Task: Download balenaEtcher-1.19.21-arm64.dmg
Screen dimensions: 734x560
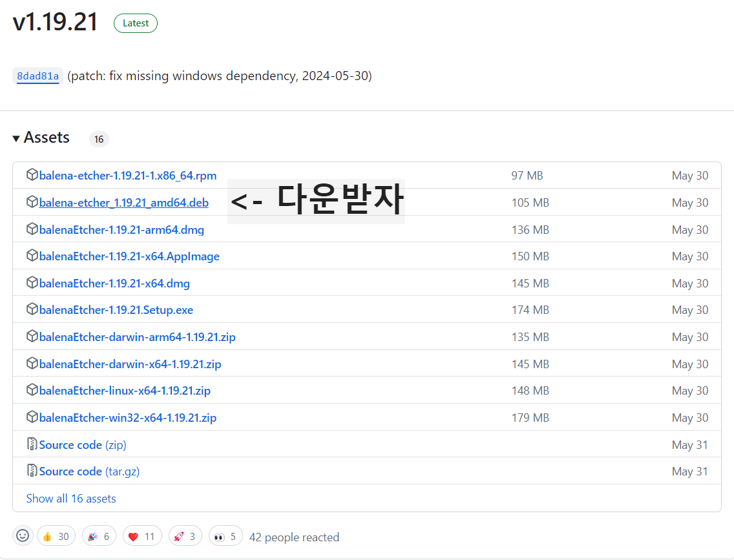Action: (121, 230)
